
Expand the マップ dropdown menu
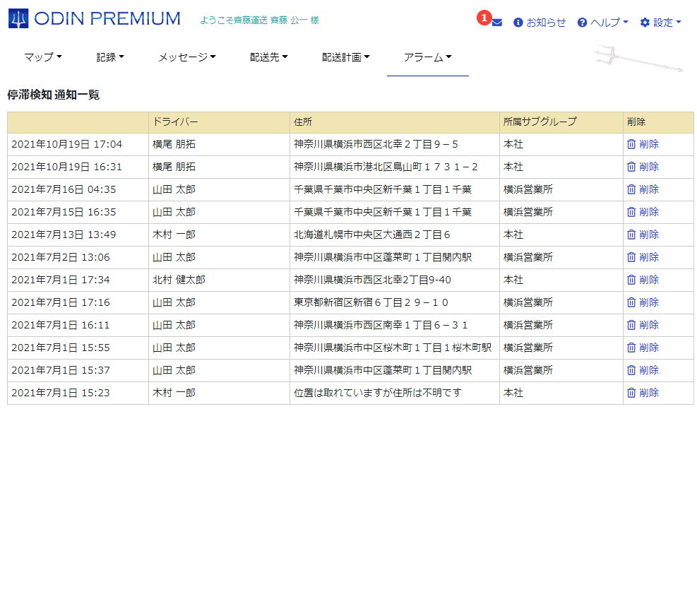click(x=42, y=57)
